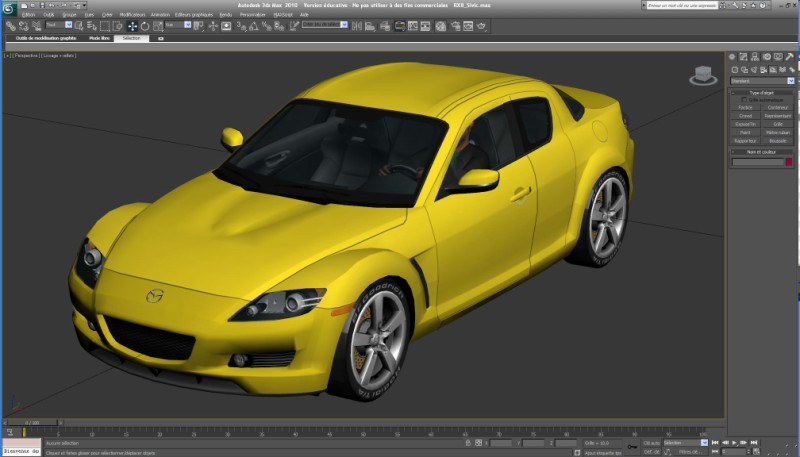
Task: Open the Utilities hammer panel tab
Action: click(x=790, y=57)
